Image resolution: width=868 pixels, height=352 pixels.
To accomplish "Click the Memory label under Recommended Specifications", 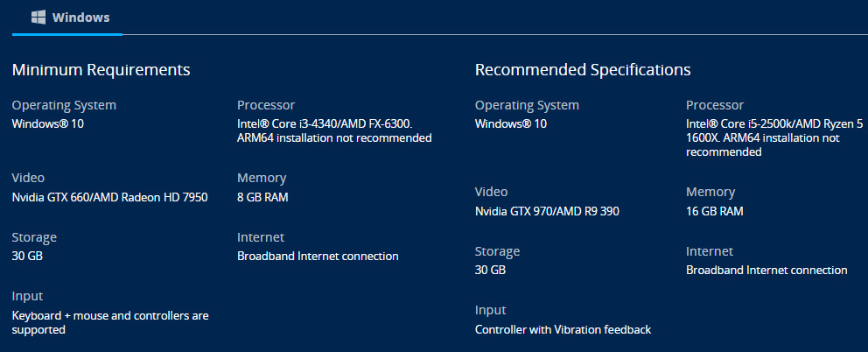I will (710, 192).
